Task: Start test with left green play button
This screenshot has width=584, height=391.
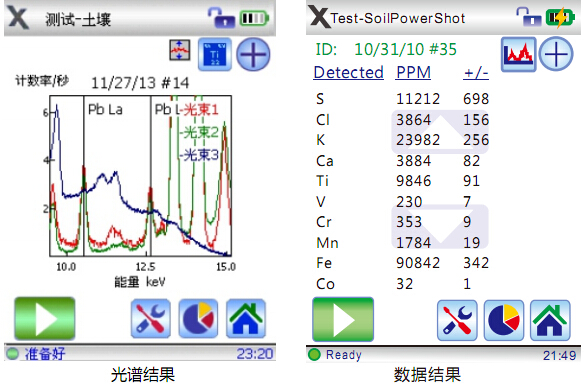Action: click(x=45, y=318)
